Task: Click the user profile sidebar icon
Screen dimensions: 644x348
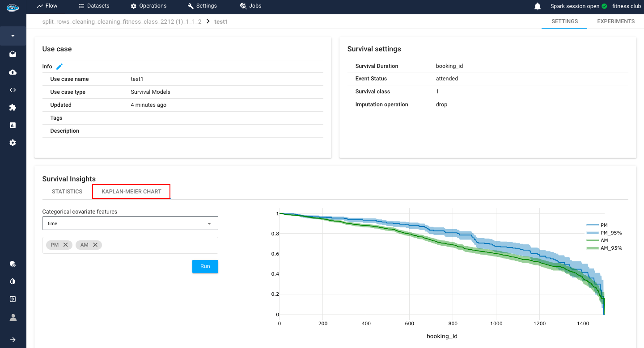Action: click(x=13, y=317)
